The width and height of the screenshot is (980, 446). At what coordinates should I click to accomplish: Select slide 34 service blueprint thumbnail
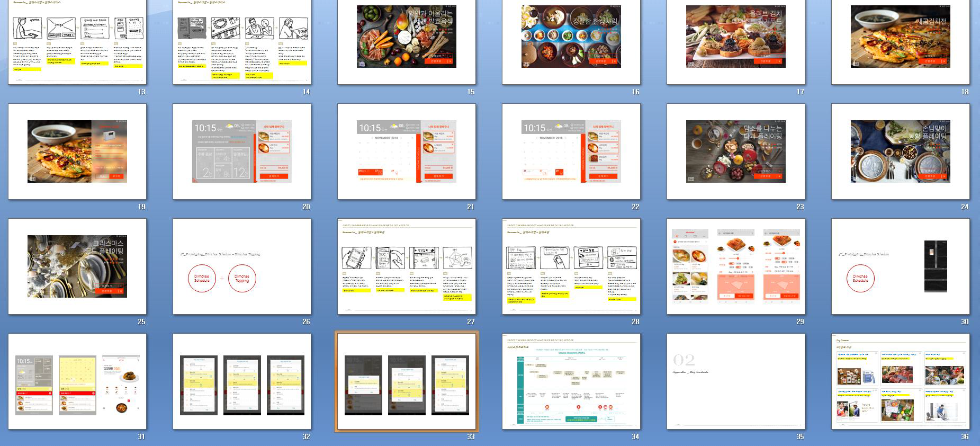point(571,381)
